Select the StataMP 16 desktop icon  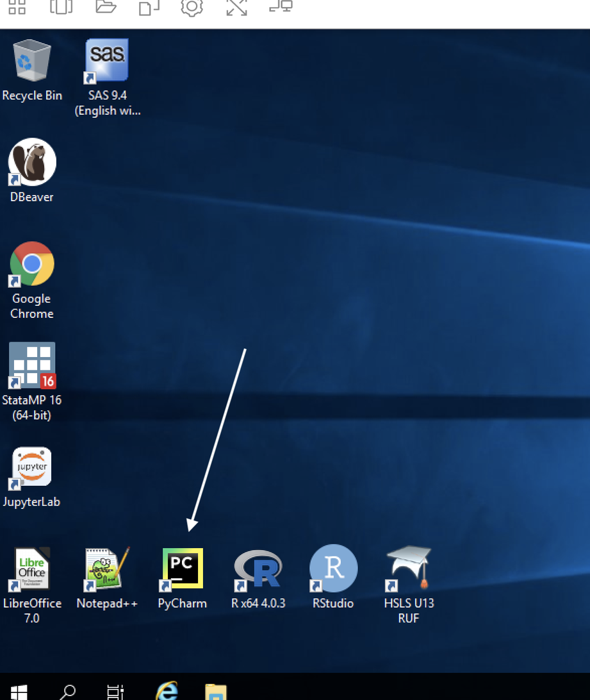pyautogui.click(x=32, y=366)
